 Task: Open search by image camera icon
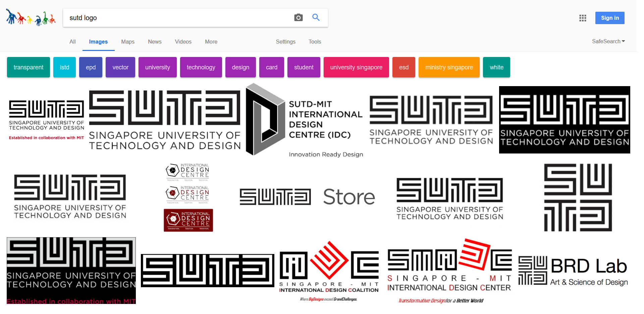point(298,17)
